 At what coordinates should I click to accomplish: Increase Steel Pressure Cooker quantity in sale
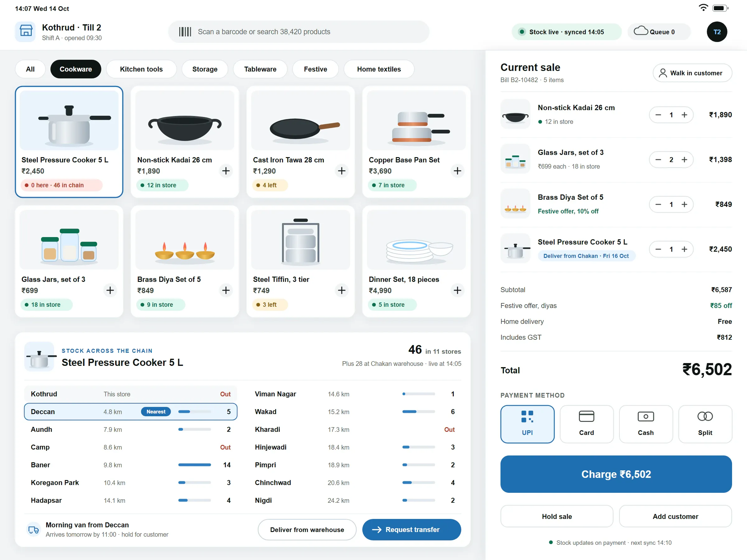684,250
